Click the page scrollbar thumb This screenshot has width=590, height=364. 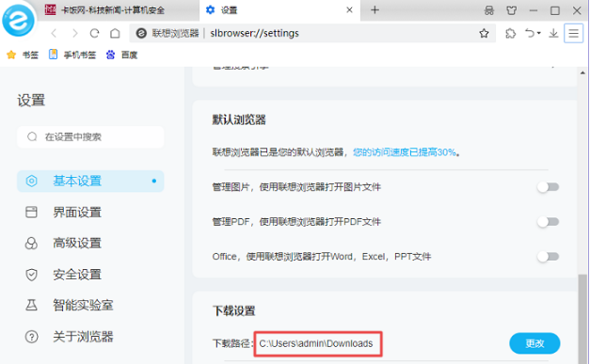[582, 319]
